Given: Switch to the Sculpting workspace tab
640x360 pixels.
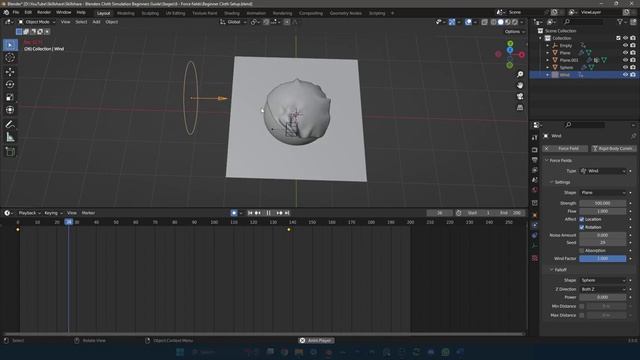Looking at the screenshot, I should click(x=150, y=13).
